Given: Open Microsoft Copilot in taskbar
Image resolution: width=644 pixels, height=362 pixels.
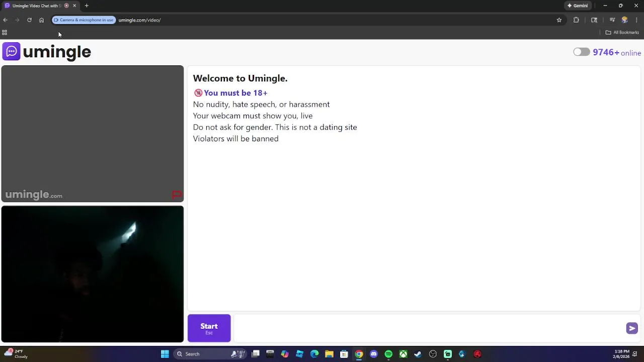Looking at the screenshot, I should tap(285, 354).
